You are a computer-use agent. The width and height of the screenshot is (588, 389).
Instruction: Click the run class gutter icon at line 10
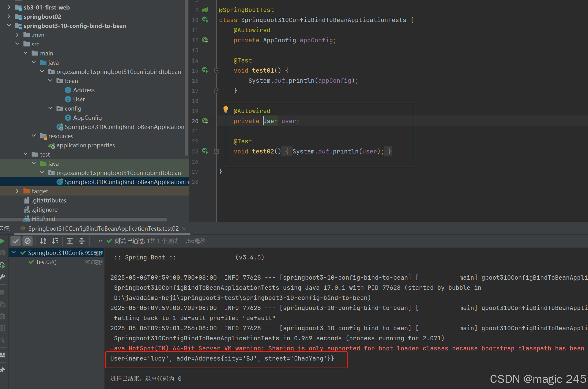[205, 20]
